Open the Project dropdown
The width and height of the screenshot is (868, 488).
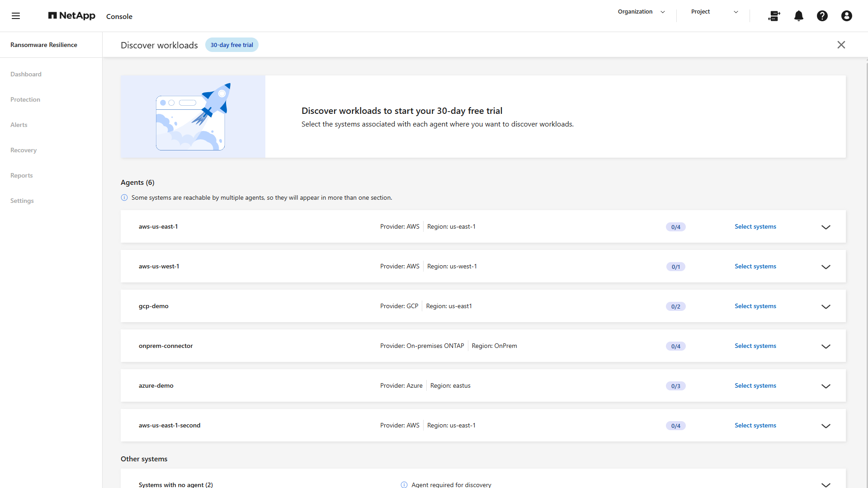click(715, 12)
